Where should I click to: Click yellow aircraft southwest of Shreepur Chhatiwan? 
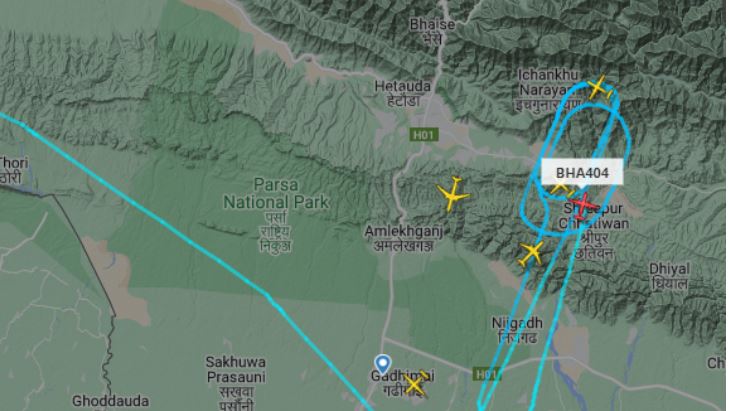coord(531,254)
